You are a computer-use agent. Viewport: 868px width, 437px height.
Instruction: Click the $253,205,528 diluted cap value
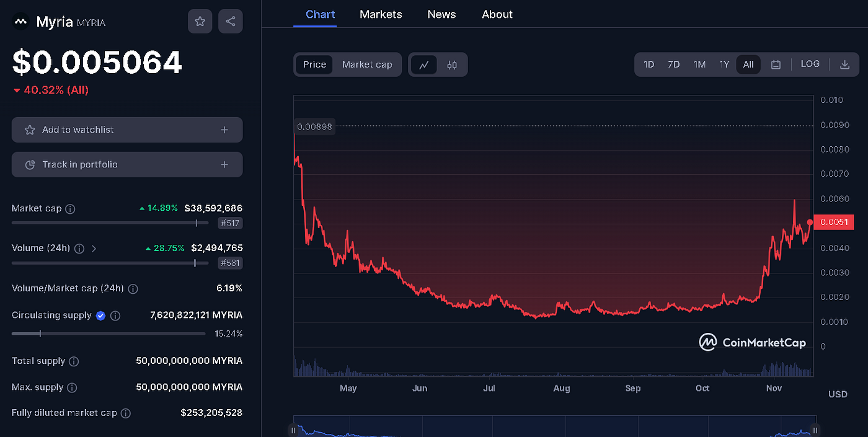[211, 412]
